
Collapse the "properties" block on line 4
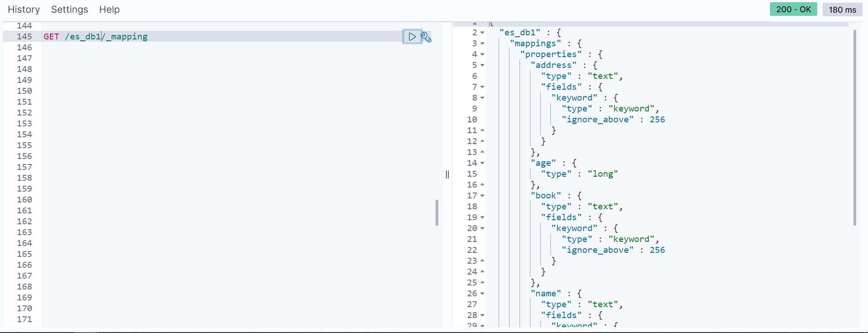click(482, 54)
